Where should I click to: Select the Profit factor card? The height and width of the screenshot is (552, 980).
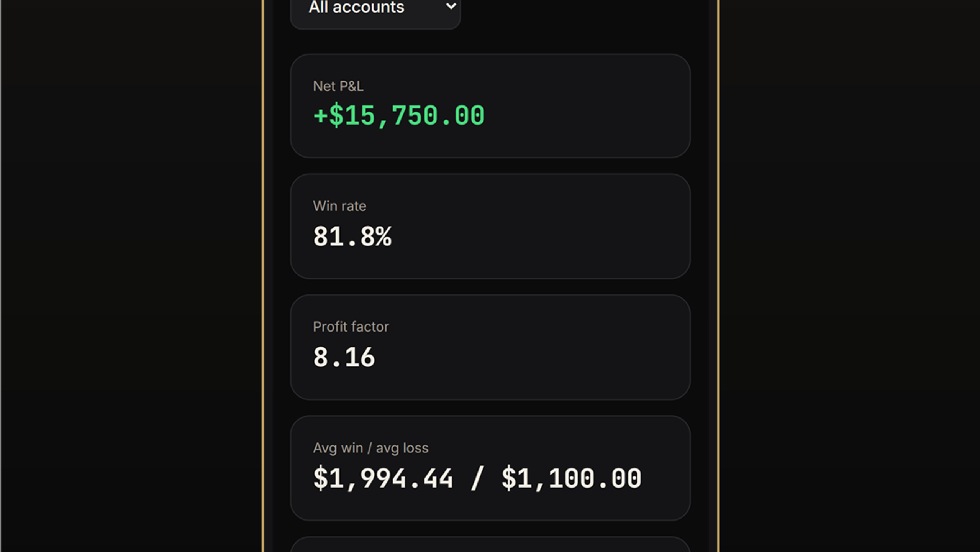[490, 347]
